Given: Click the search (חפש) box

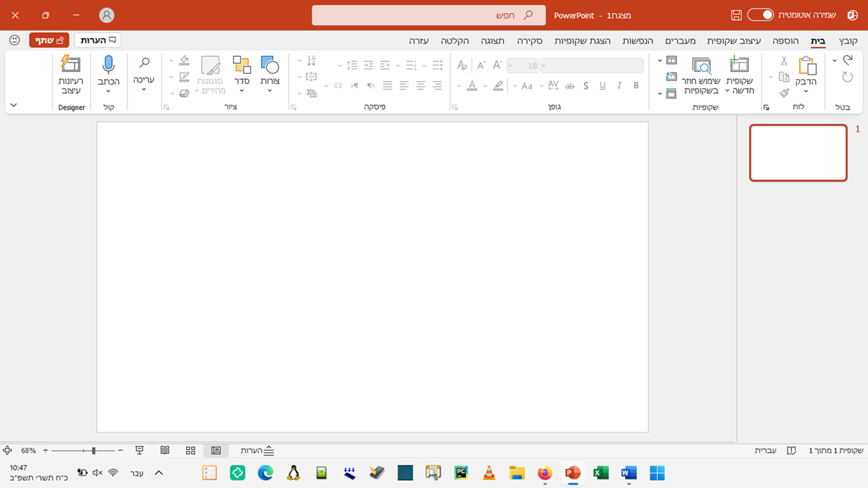Looking at the screenshot, I should [x=429, y=15].
